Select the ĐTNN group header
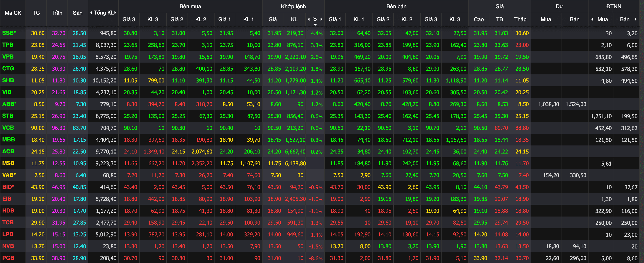 coord(614,6)
